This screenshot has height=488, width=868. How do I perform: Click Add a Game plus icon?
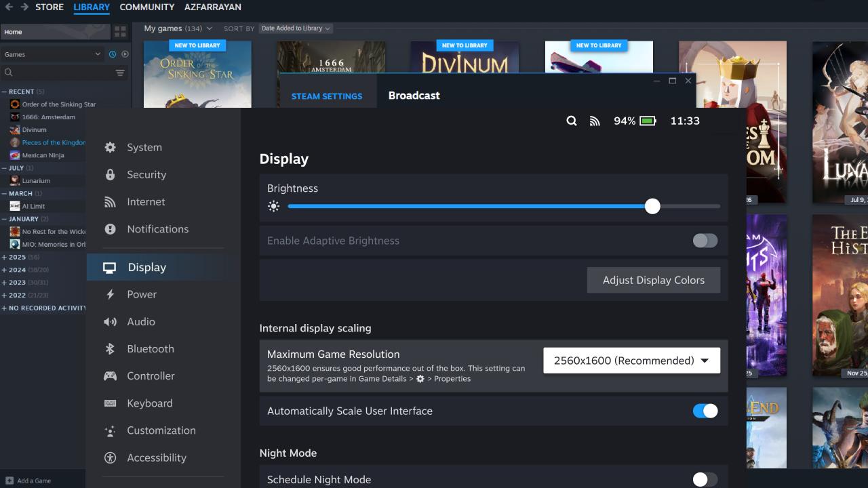[x=9, y=481]
